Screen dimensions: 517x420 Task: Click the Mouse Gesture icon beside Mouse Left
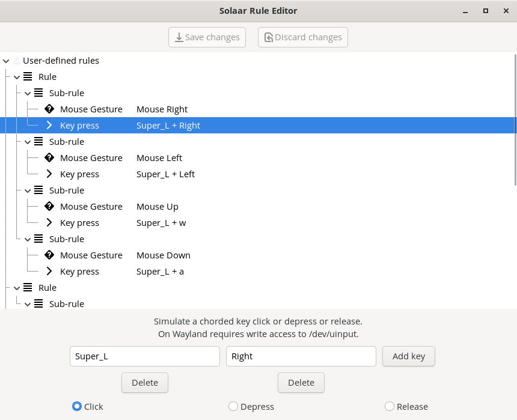(49, 158)
